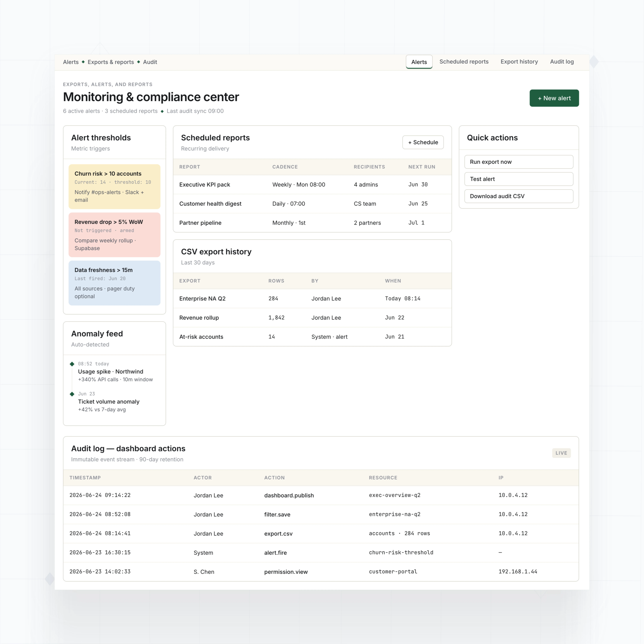Click the exec-overview-q2 resource
Viewport: 644px width, 644px height.
(395, 495)
